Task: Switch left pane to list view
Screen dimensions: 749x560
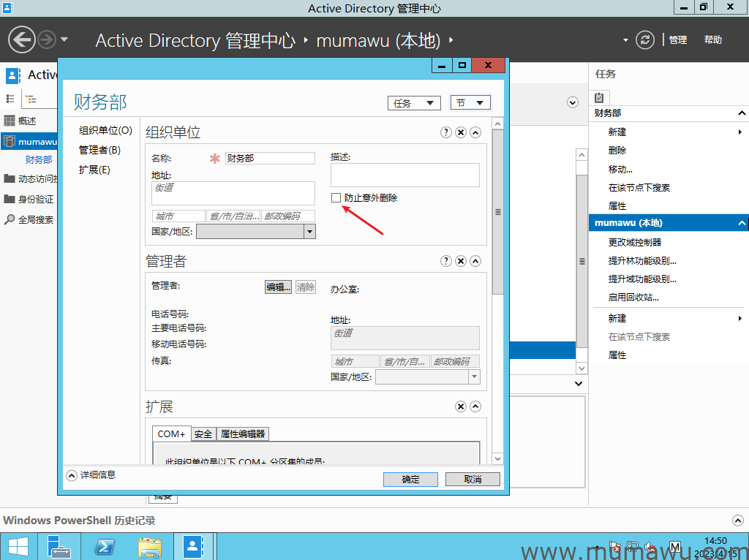Action: (10, 99)
